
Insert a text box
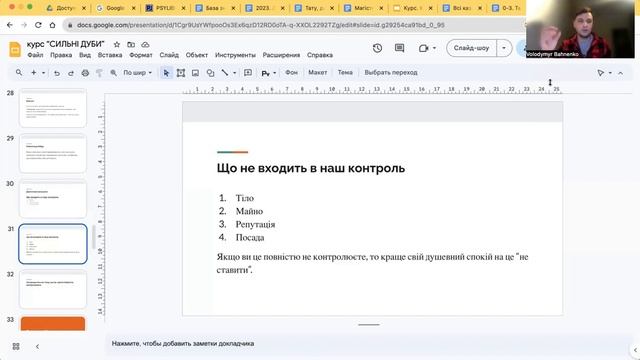click(x=181, y=73)
